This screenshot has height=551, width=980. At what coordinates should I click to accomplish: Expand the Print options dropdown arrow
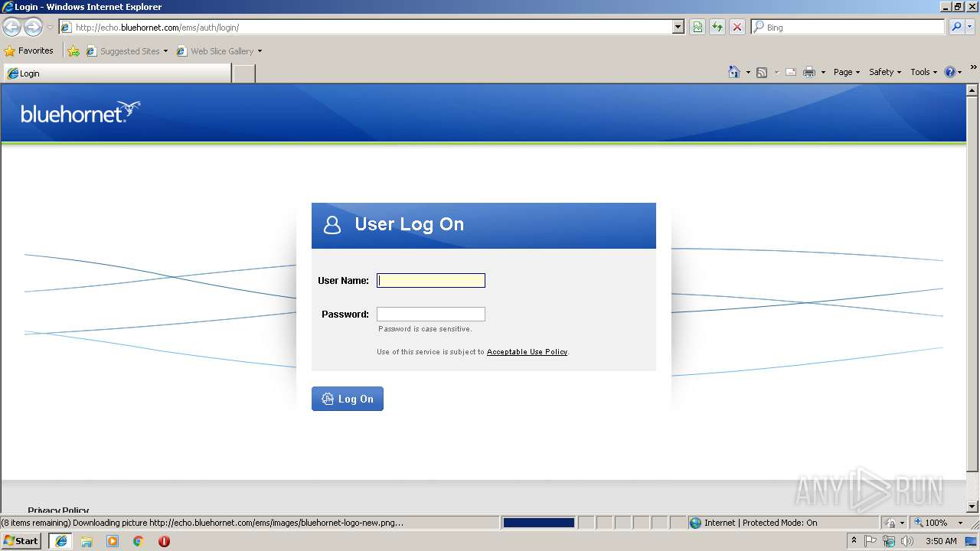pos(823,72)
